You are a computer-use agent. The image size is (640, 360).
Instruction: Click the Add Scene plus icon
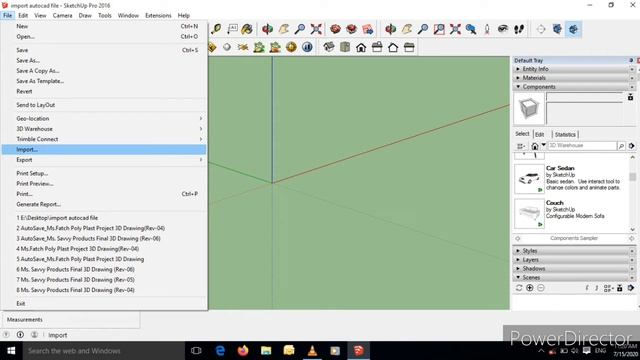(x=530, y=288)
